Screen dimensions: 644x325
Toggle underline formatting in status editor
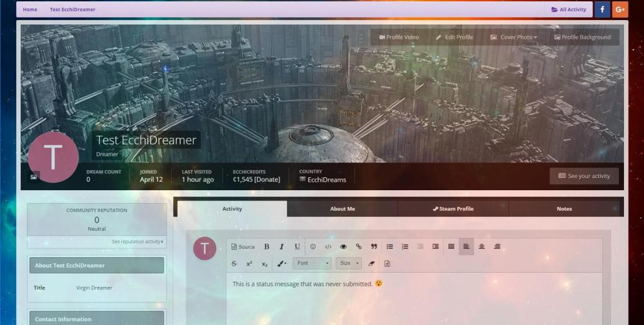297,247
